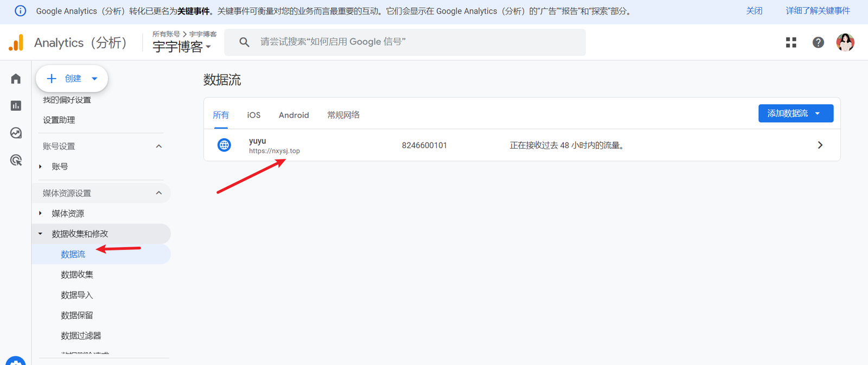Expand the 媒体资源 tree item
This screenshot has height=365, width=868.
pyautogui.click(x=40, y=213)
